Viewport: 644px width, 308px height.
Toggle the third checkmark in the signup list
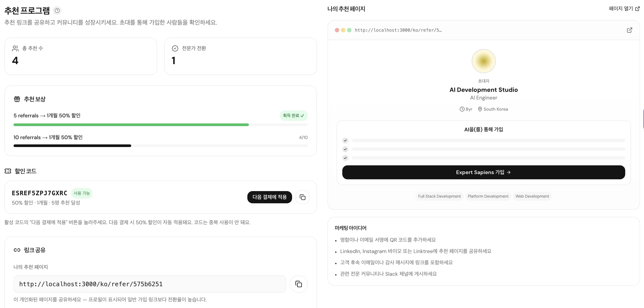pyautogui.click(x=345, y=158)
